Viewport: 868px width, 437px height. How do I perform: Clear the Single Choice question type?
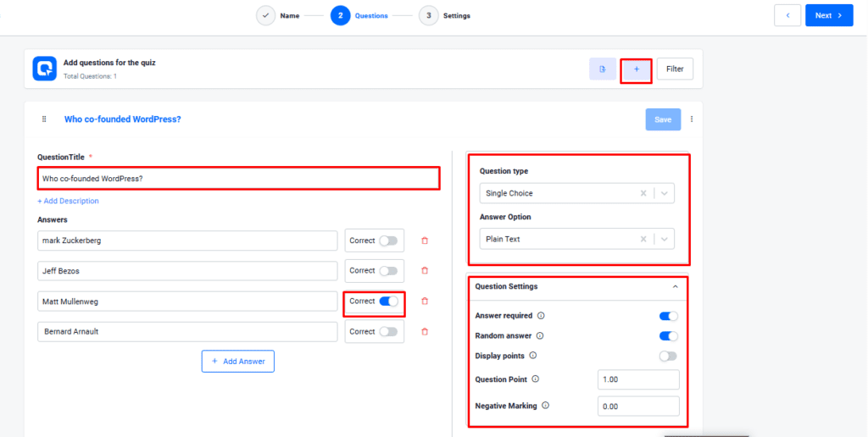643,193
